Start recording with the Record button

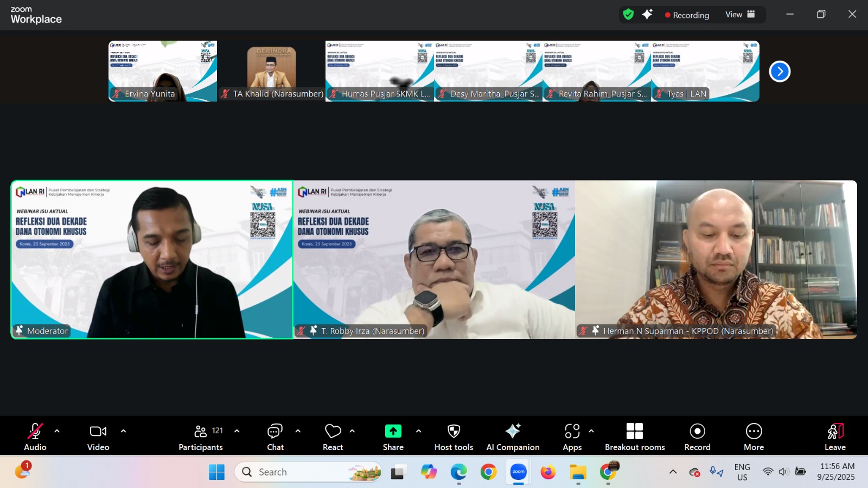point(697,436)
